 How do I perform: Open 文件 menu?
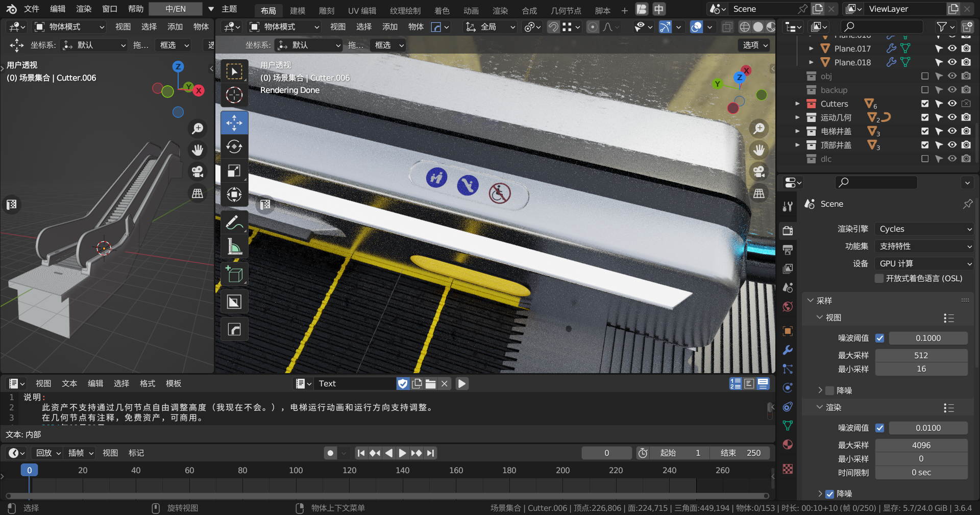(x=32, y=9)
